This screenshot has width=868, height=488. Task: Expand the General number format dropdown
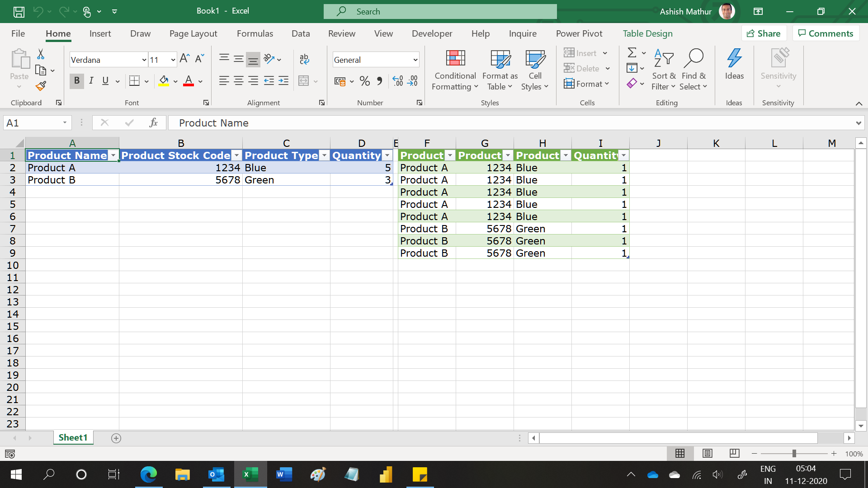415,60
